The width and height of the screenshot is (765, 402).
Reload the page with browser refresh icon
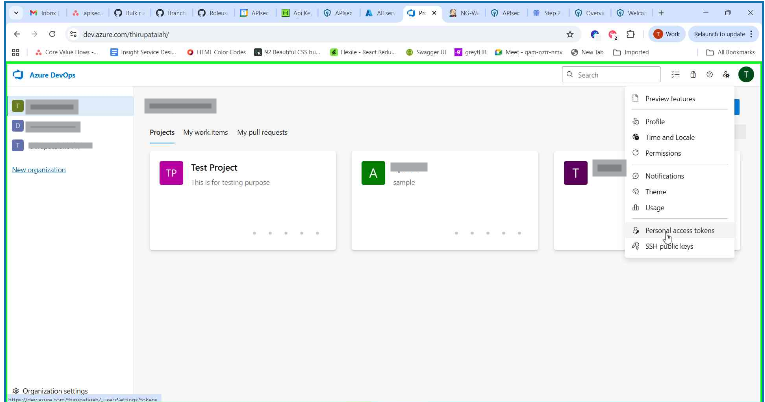51,34
